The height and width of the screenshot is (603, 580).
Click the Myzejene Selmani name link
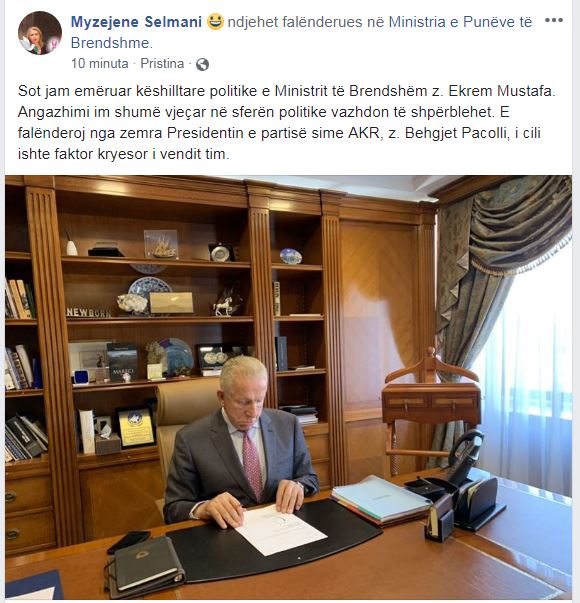click(x=136, y=22)
